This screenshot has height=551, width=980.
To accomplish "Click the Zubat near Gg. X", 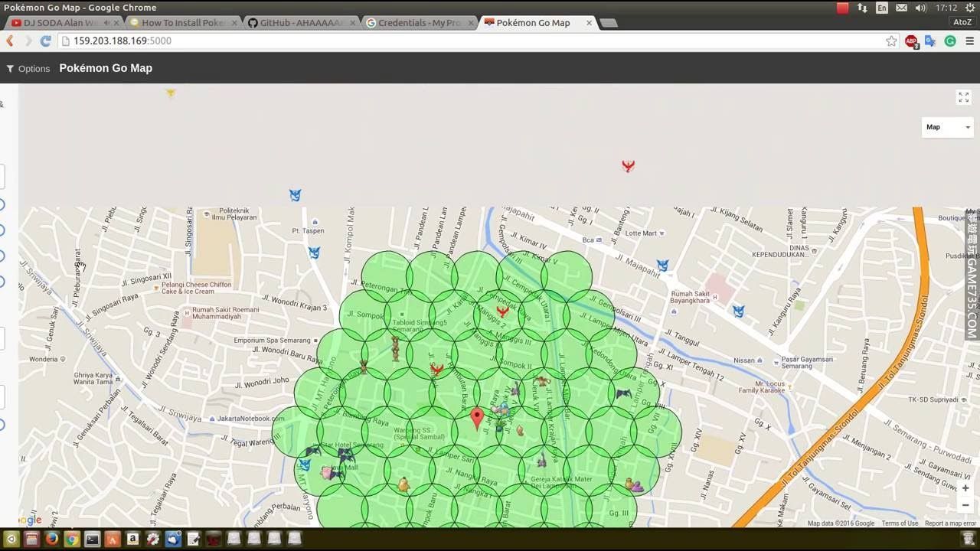I will [624, 394].
